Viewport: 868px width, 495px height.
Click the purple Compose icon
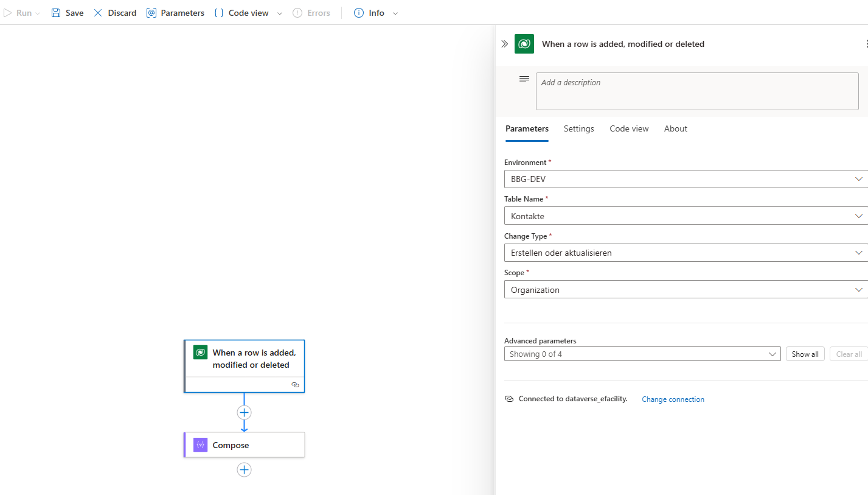click(x=201, y=445)
